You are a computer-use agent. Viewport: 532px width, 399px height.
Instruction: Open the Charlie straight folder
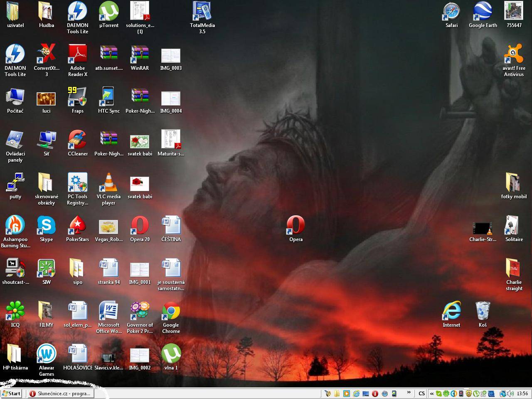pyautogui.click(x=514, y=274)
